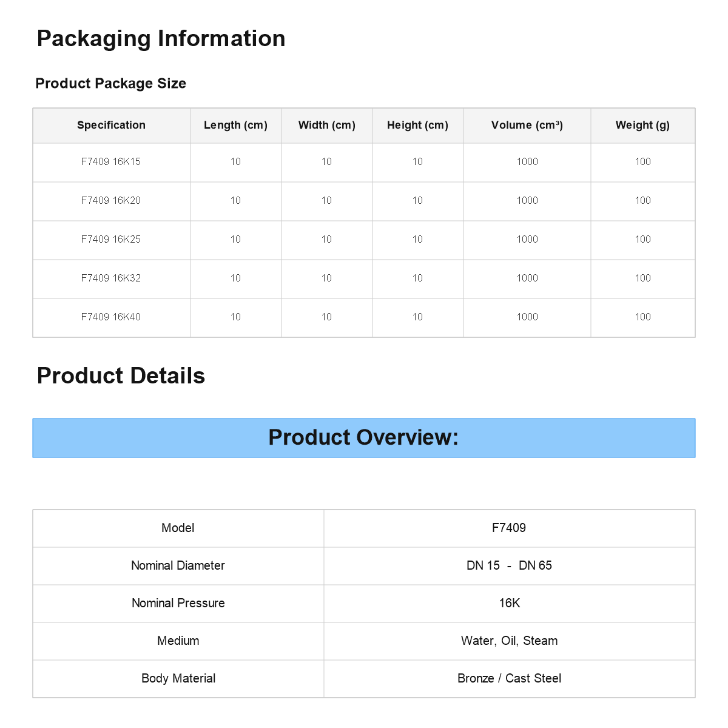728x728 pixels.
Task: Select the Product Details heading
Action: [121, 376]
